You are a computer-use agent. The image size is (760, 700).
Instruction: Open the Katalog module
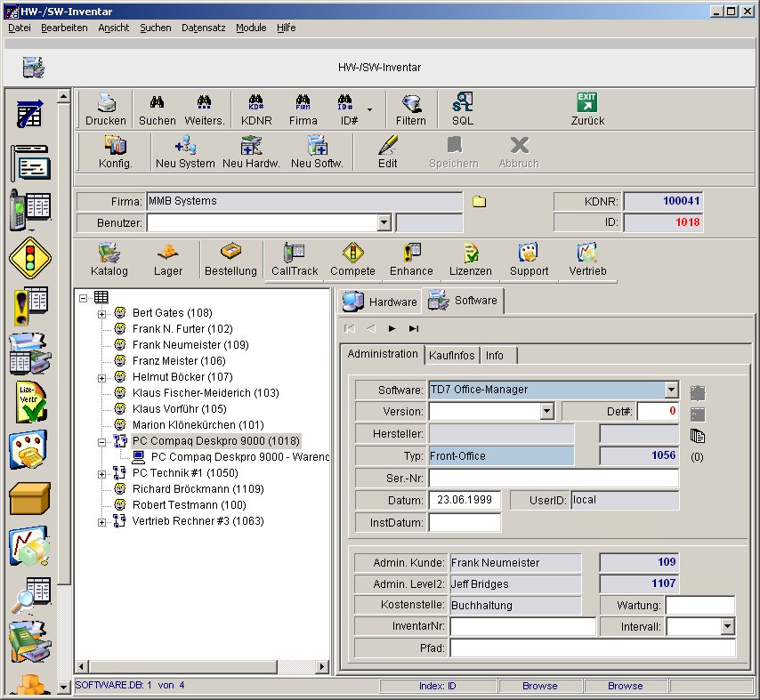click(109, 260)
